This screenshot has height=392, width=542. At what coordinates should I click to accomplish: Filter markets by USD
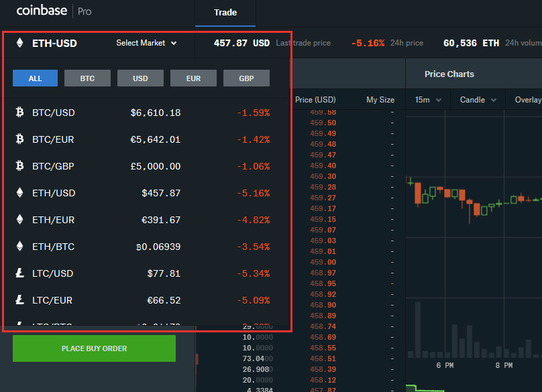tap(140, 78)
